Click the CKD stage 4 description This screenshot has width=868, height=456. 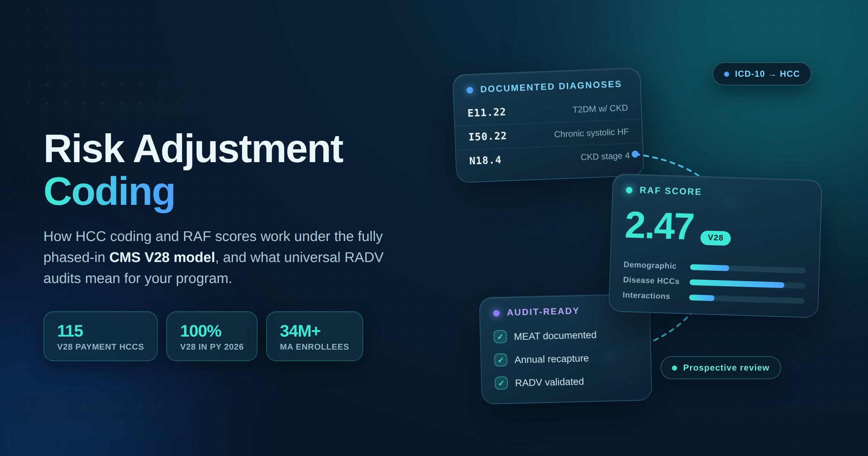605,156
